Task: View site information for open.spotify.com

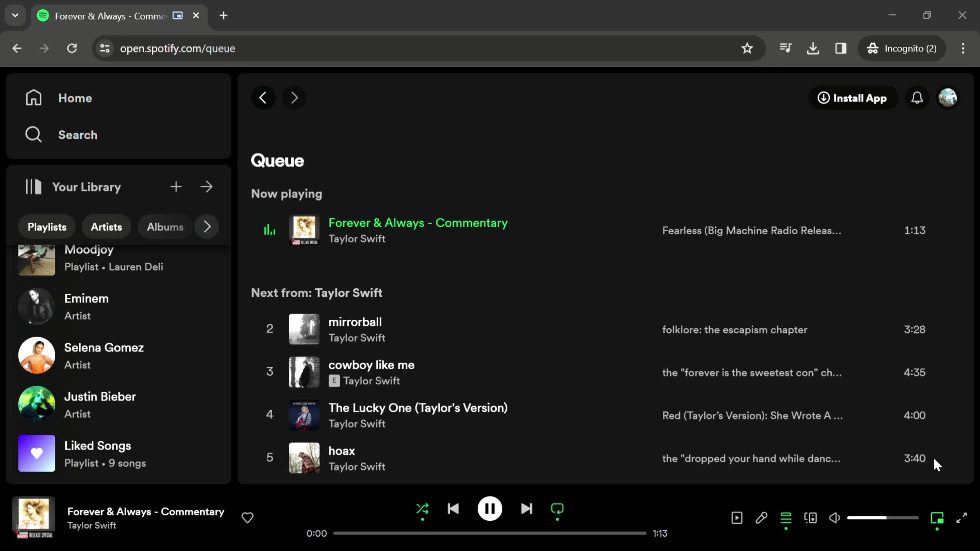Action: pyautogui.click(x=105, y=48)
